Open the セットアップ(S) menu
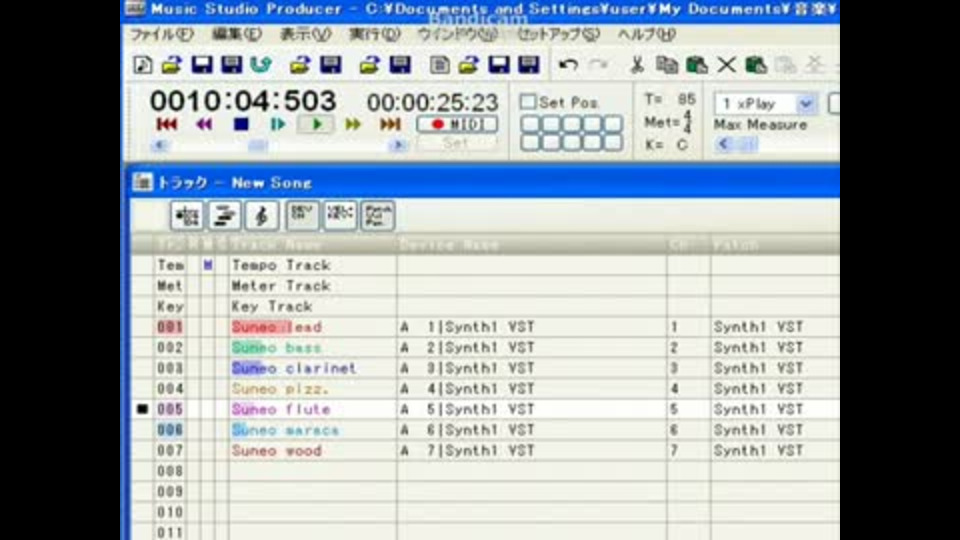 [x=558, y=34]
